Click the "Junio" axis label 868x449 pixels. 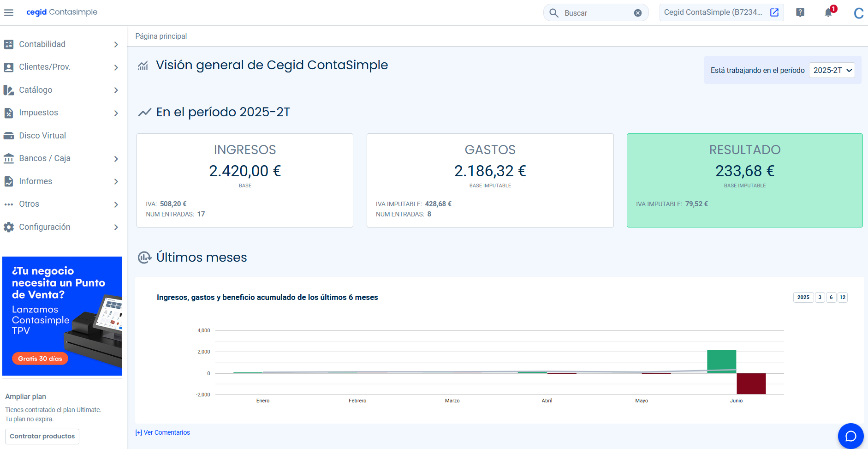[x=737, y=401]
